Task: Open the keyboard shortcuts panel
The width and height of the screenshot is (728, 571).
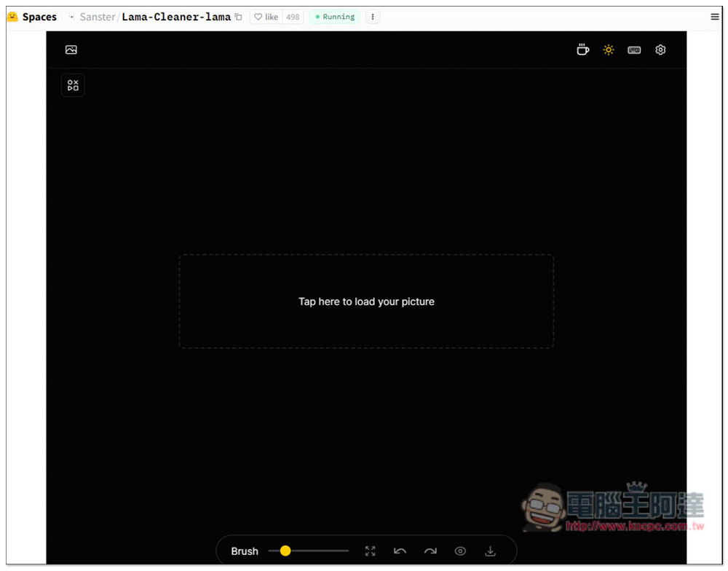Action: pos(634,50)
